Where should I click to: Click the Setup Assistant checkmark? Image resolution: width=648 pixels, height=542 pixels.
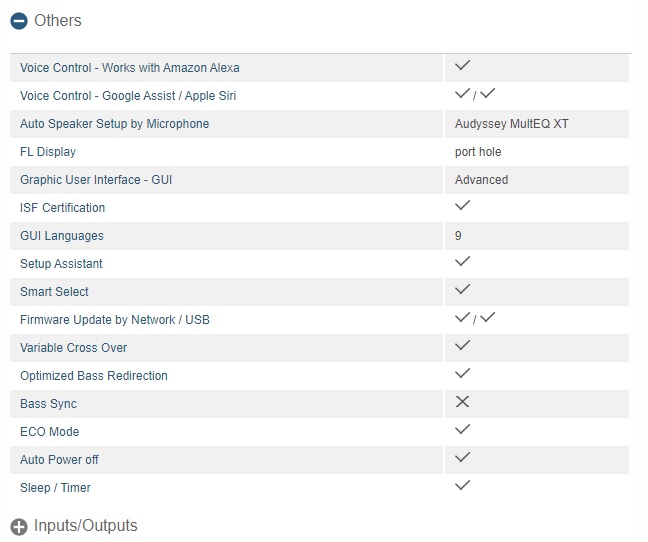tap(462, 262)
